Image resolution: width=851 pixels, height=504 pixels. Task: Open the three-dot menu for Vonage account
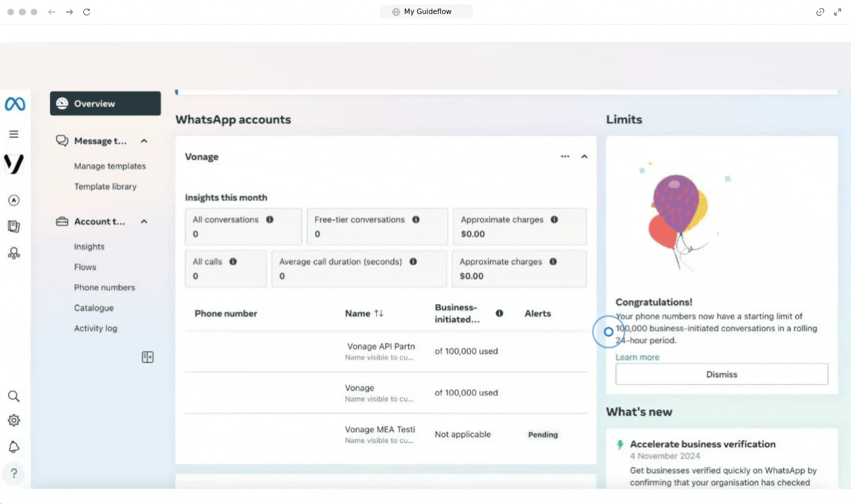[565, 157]
